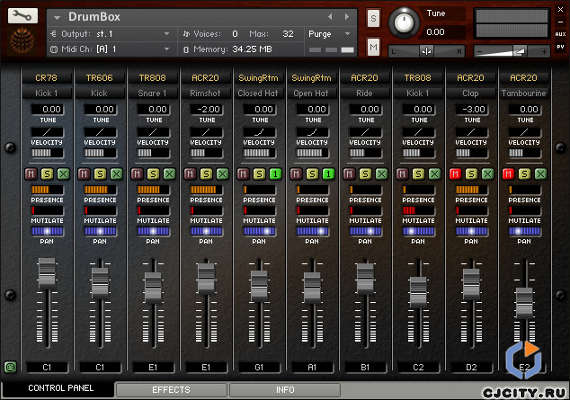The height and width of the screenshot is (400, 570).
Task: Open the Purge dropdown menu
Action: tap(348, 34)
